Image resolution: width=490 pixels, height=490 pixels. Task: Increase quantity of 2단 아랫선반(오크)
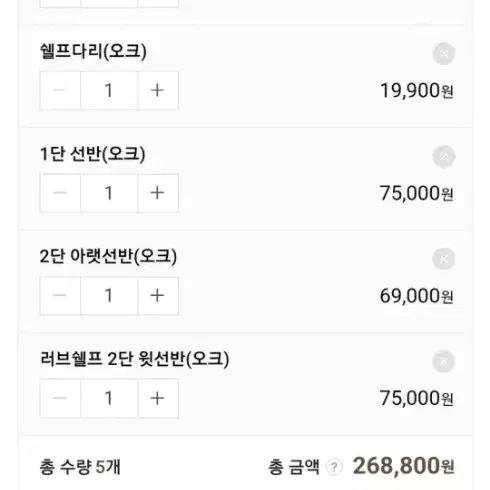tap(158, 296)
